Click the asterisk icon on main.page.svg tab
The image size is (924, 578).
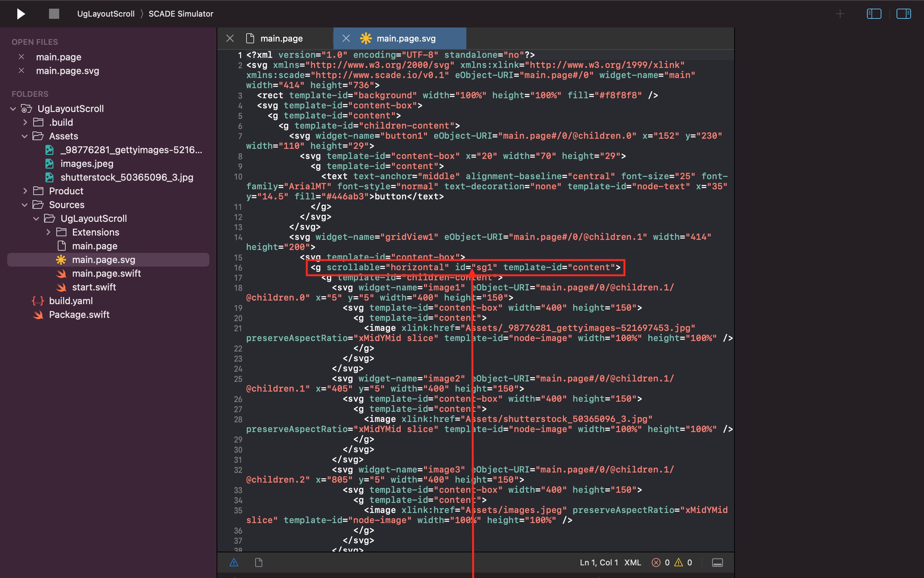[365, 38]
